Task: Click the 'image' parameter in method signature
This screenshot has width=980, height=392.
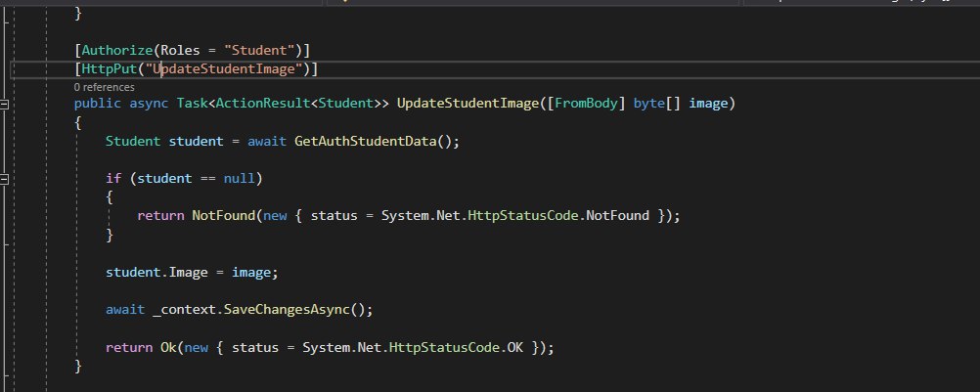Action: (x=708, y=103)
